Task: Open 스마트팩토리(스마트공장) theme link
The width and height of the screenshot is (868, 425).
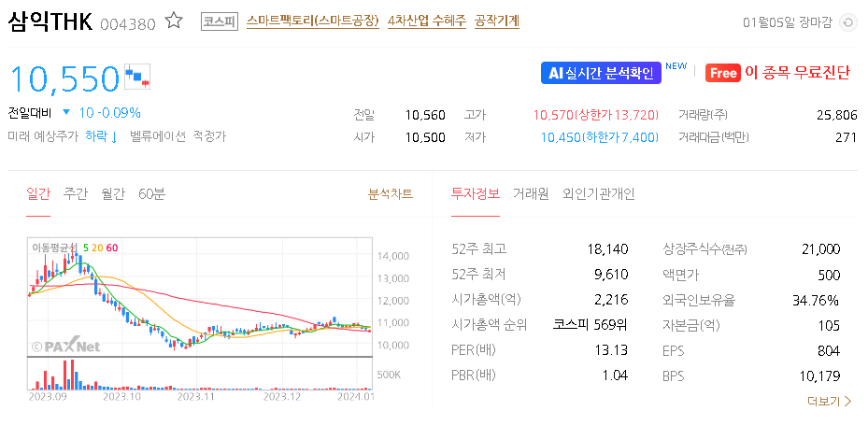Action: pyautogui.click(x=313, y=21)
